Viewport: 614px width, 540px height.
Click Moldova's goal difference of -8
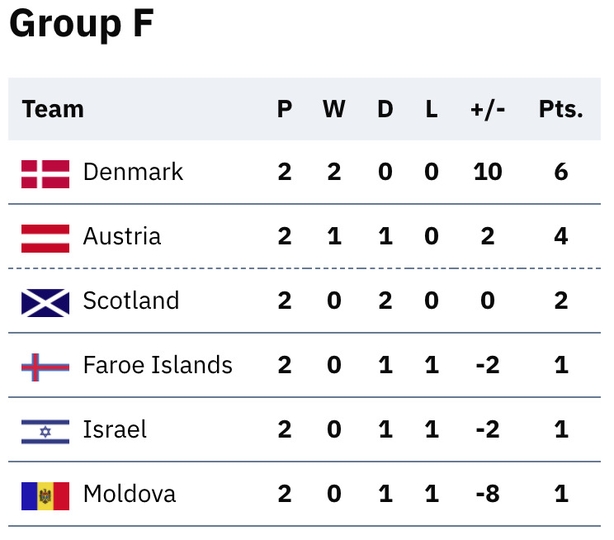[x=488, y=494]
